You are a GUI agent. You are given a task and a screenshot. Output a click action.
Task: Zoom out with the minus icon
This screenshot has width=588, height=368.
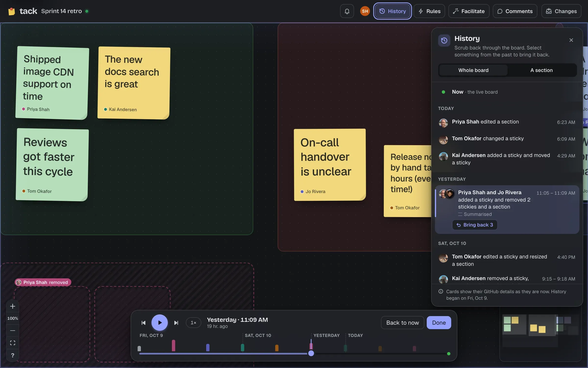(12, 330)
